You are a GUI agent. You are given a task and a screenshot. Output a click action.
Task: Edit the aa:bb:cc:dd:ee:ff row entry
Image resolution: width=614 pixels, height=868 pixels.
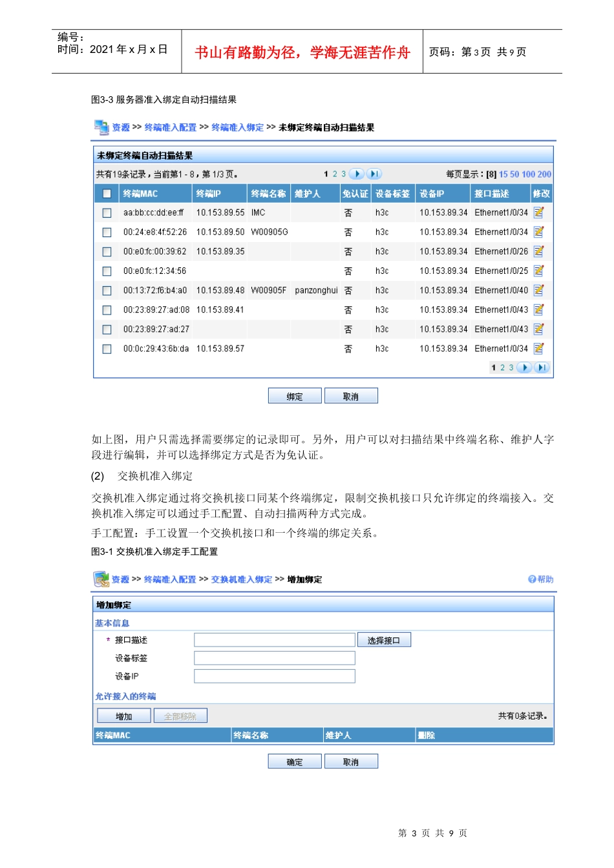[538, 212]
